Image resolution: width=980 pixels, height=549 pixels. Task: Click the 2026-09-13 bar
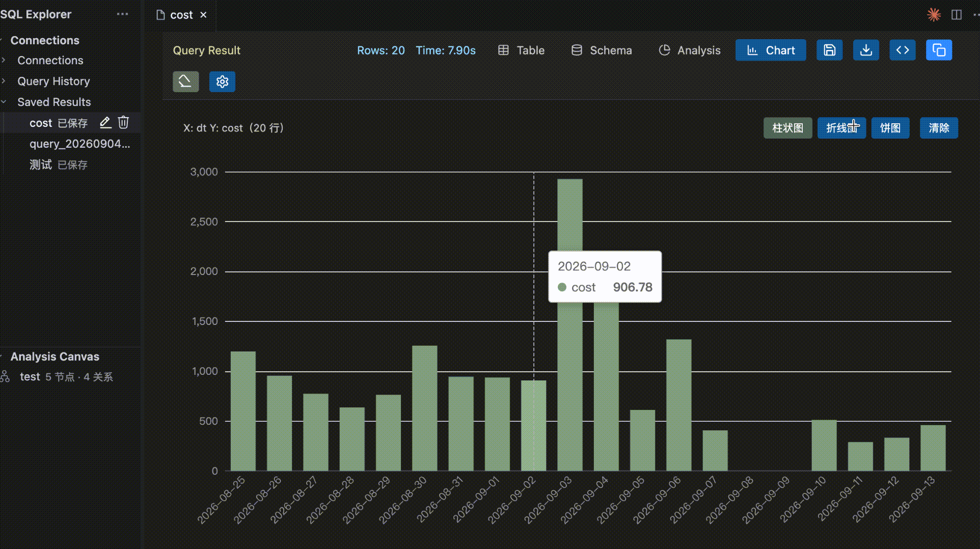(933, 448)
